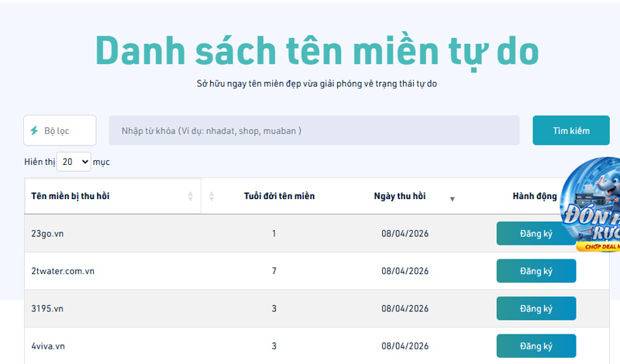620x364 pixels.
Task: Open the floating promotional deal badge
Action: [591, 204]
